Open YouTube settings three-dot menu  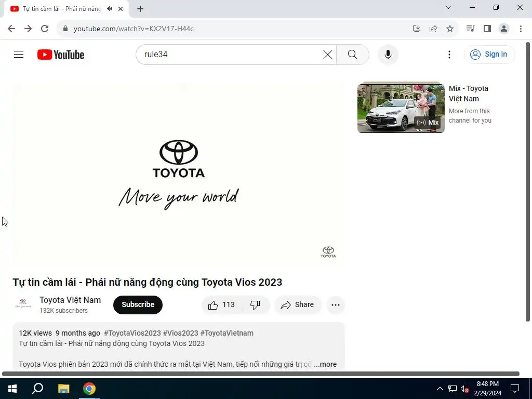(449, 54)
